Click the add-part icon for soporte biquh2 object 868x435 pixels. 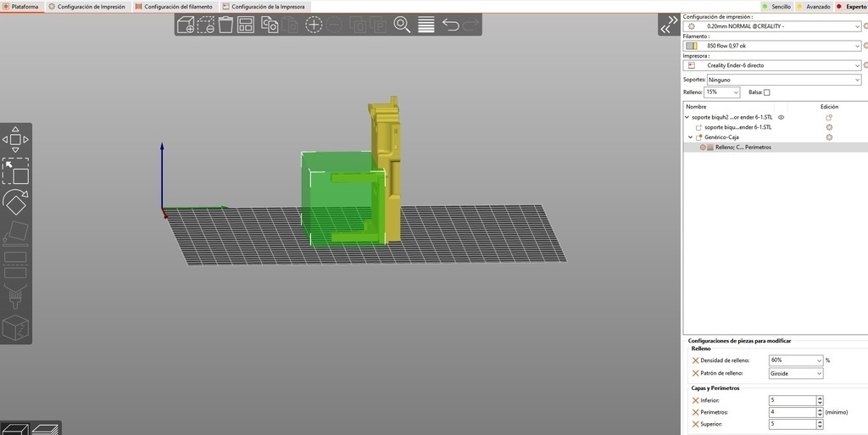point(829,117)
